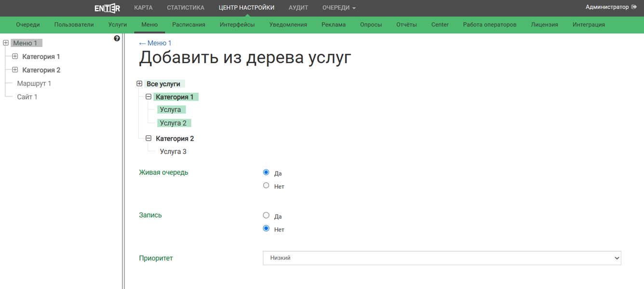Viewport: 644px width, 289px height.
Task: Select Категория 1 label in service tree
Action: pyautogui.click(x=175, y=97)
